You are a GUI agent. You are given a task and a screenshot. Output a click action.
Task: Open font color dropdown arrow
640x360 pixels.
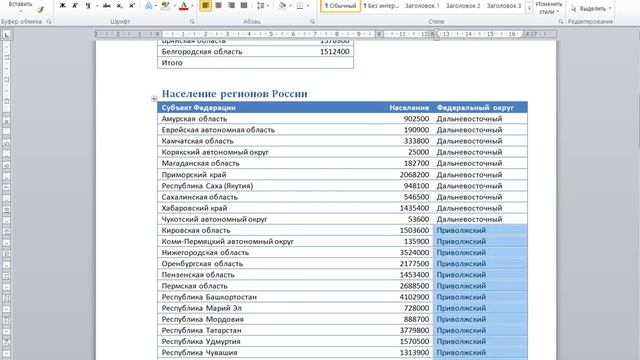[x=192, y=6]
